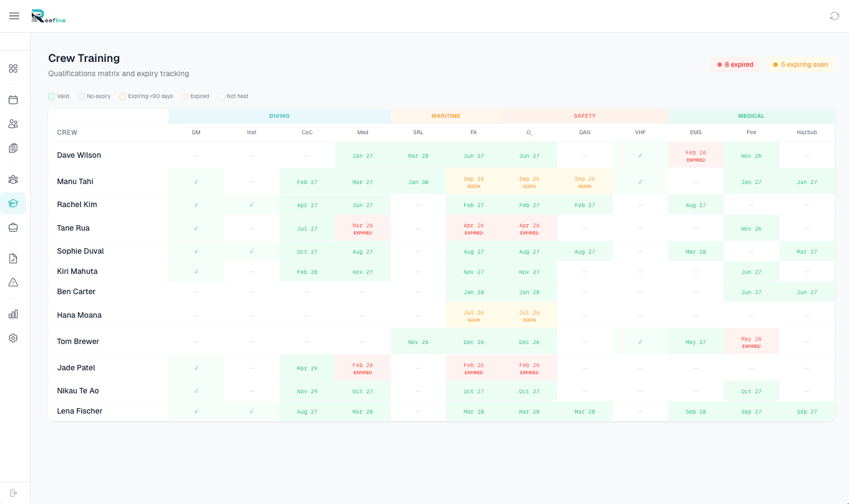The image size is (849, 504).
Task: Click the VHF column header
Action: click(640, 133)
